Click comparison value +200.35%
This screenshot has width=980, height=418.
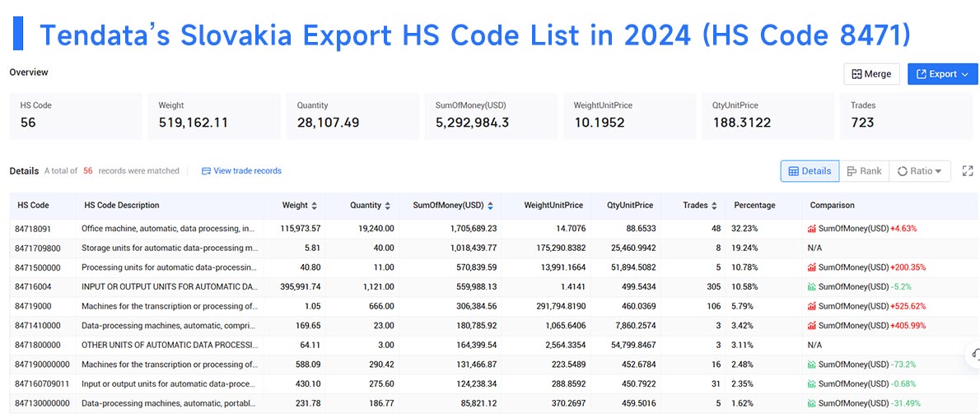(908, 267)
